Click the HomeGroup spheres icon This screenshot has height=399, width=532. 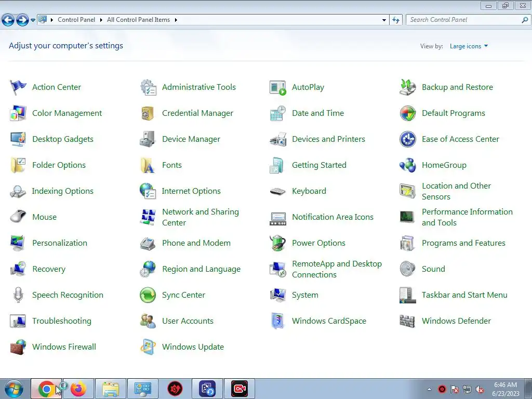(x=408, y=165)
